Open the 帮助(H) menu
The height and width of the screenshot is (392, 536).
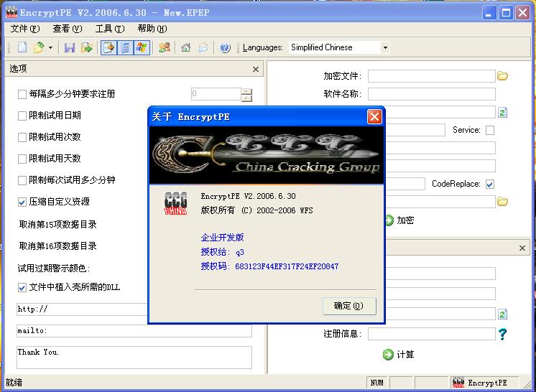tap(152, 29)
